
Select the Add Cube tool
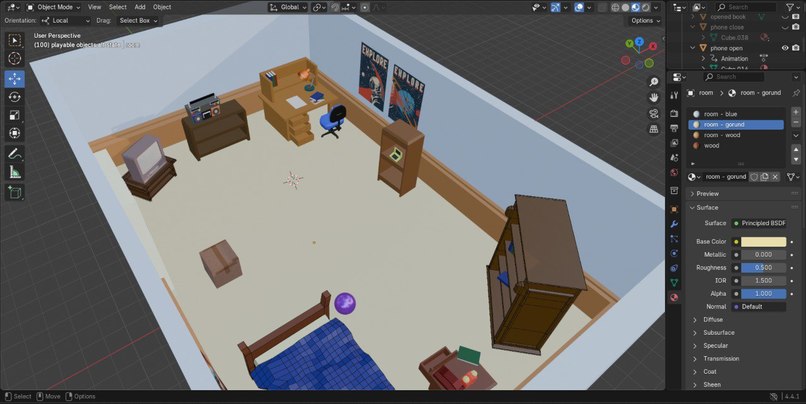14,193
